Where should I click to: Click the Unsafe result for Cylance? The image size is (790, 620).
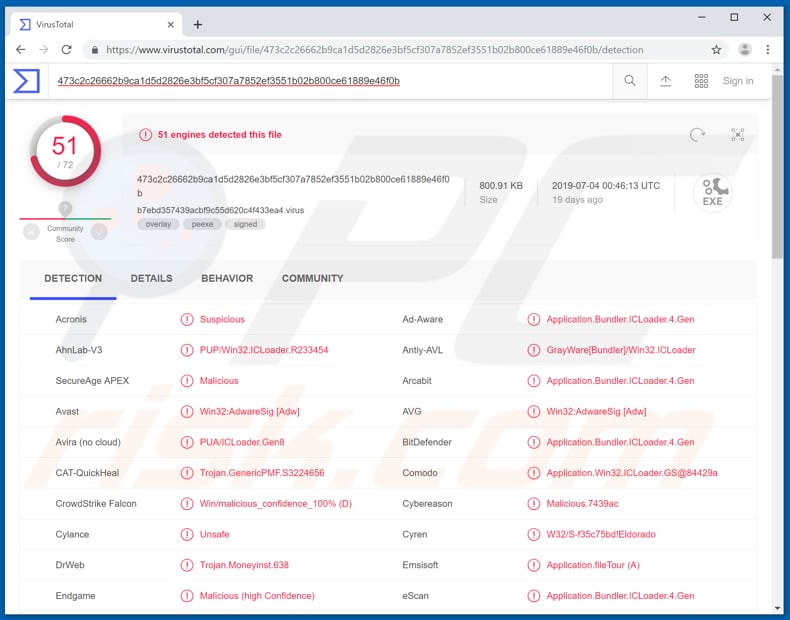214,534
